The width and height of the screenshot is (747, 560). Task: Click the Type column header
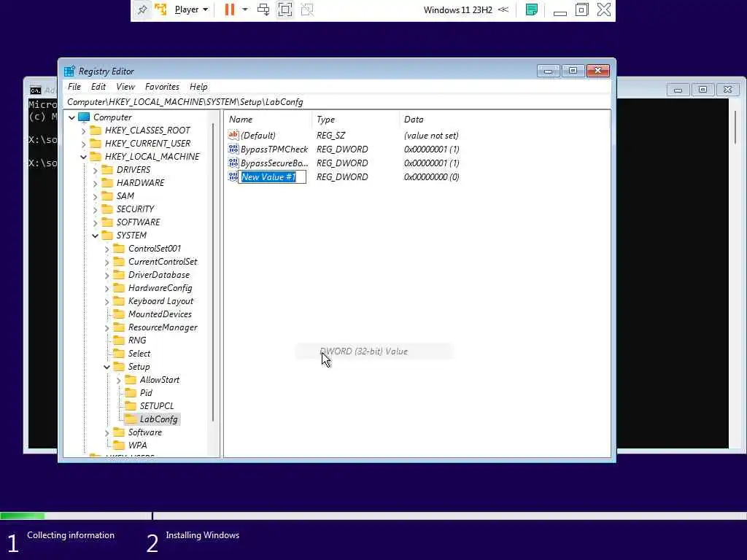pyautogui.click(x=355, y=120)
